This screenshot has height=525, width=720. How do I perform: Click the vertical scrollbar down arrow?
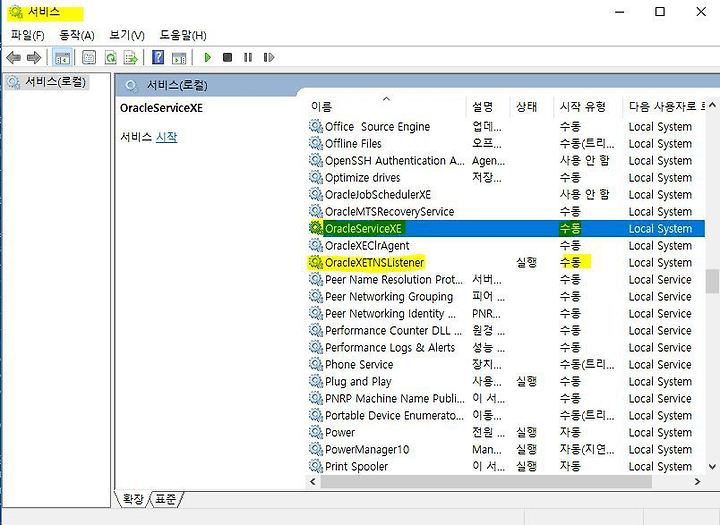[712, 467]
